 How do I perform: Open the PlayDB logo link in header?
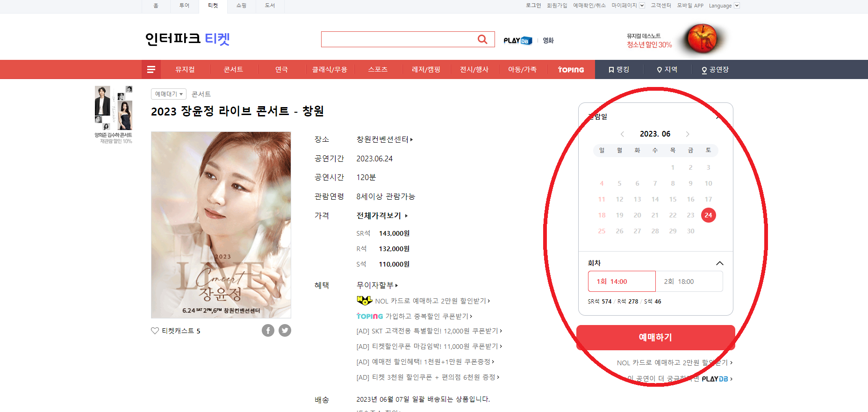518,41
